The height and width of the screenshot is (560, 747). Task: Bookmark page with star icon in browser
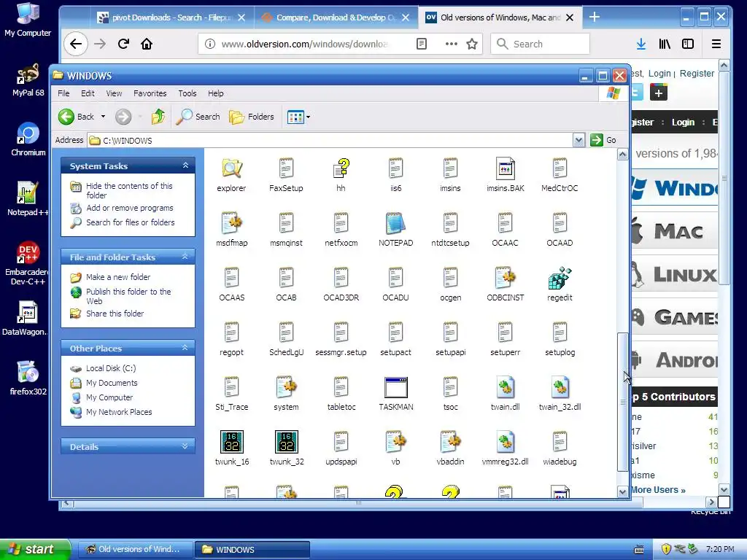click(472, 44)
